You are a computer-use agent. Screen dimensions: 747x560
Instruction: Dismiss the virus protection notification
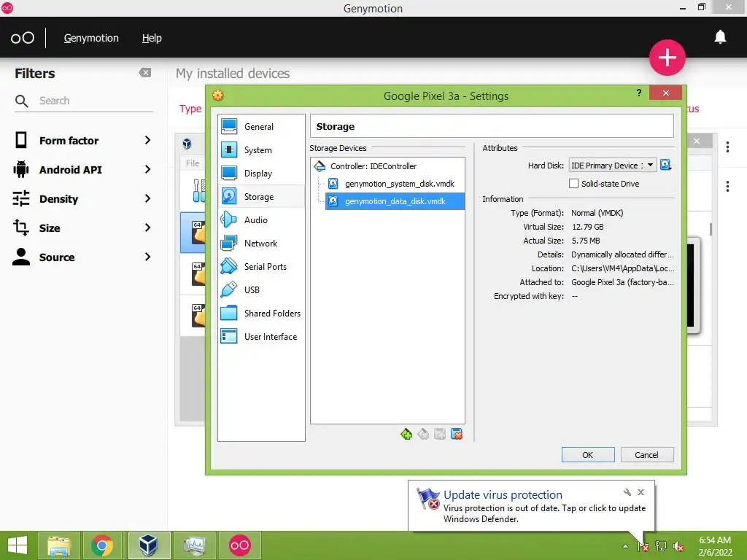click(640, 492)
